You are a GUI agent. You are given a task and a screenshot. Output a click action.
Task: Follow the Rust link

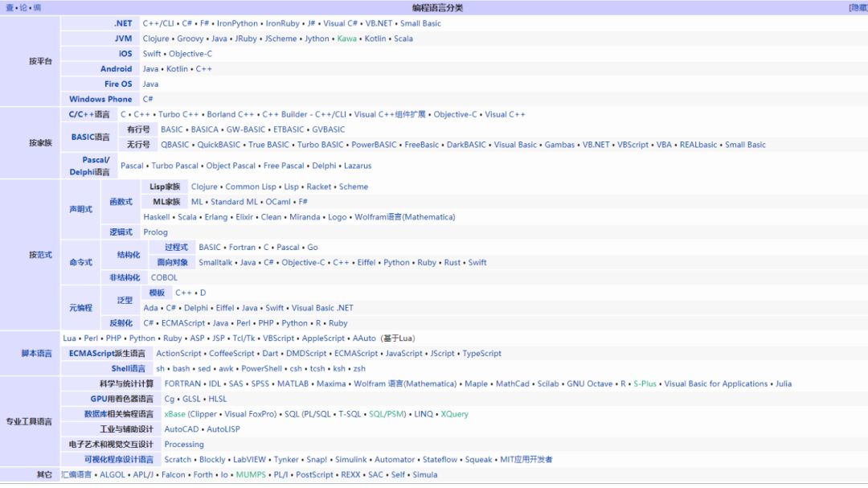coord(452,263)
